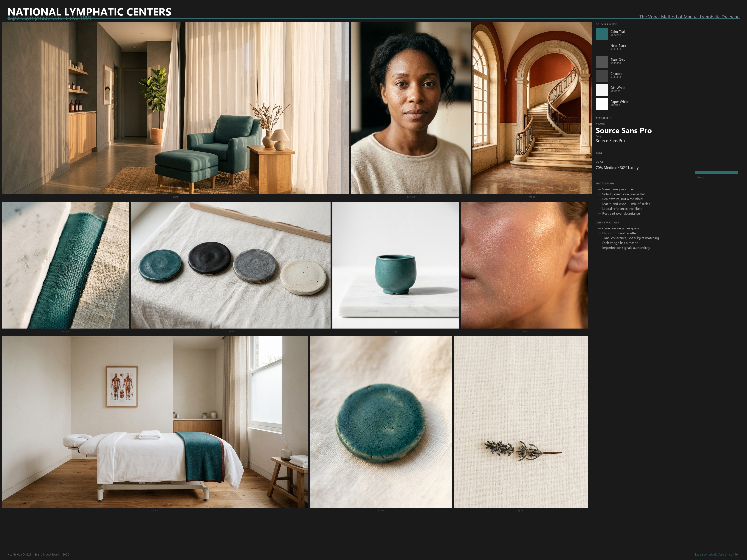Click the '#FFFFFF' hex code
Viewport: 747px width, 560px height.
[x=615, y=105]
